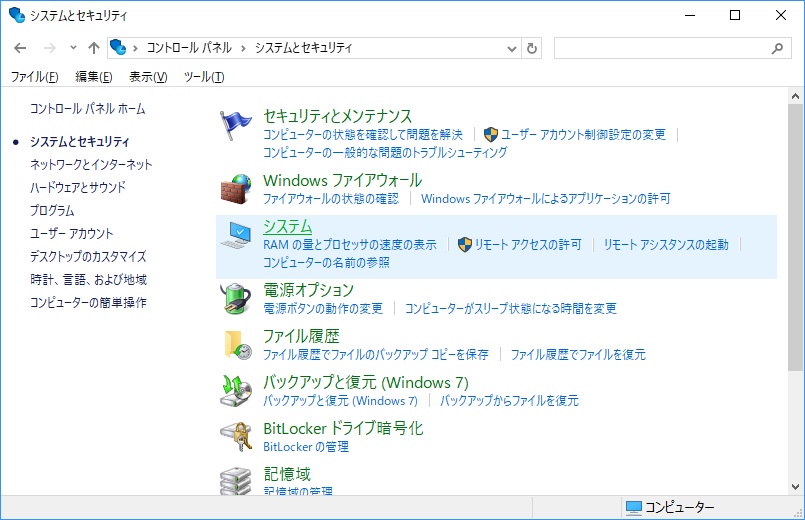Click the scrollbar down arrow

(795, 487)
